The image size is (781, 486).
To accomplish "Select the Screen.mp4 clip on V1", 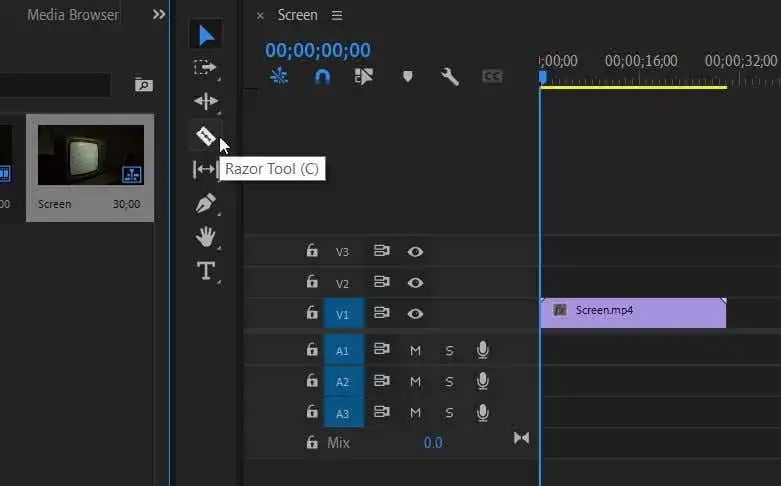I will tap(633, 313).
